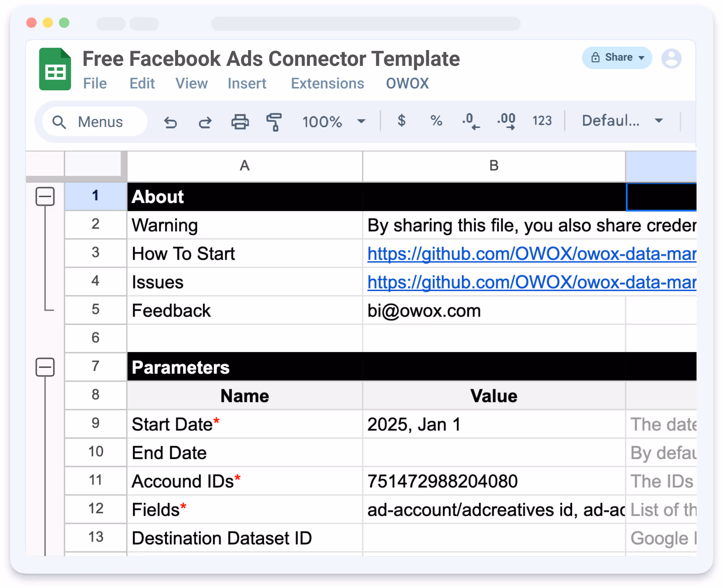Open the Default font dropdown
Viewport: 723px width, 588px height.
pos(622,121)
